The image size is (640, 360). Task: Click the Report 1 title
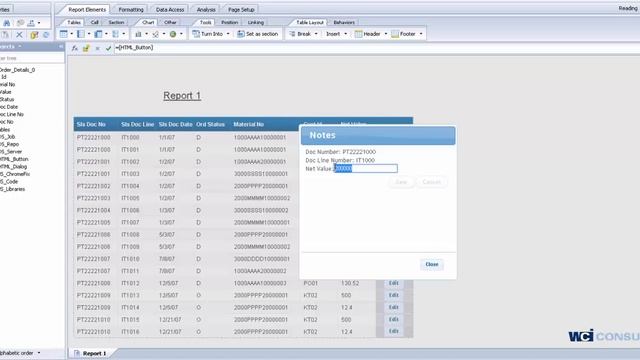(x=182, y=96)
